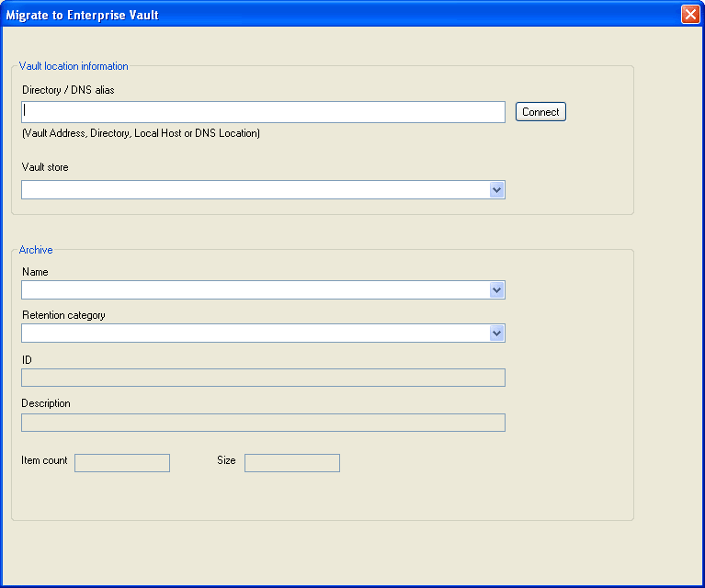Click the Directory / DNS alias label
The width and height of the screenshot is (705, 588).
coord(68,90)
